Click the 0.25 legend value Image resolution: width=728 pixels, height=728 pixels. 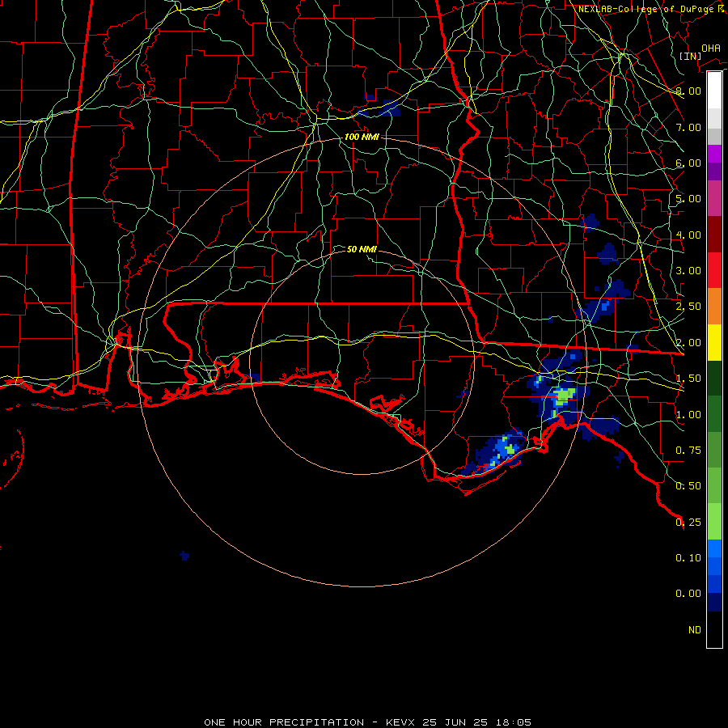pos(688,523)
